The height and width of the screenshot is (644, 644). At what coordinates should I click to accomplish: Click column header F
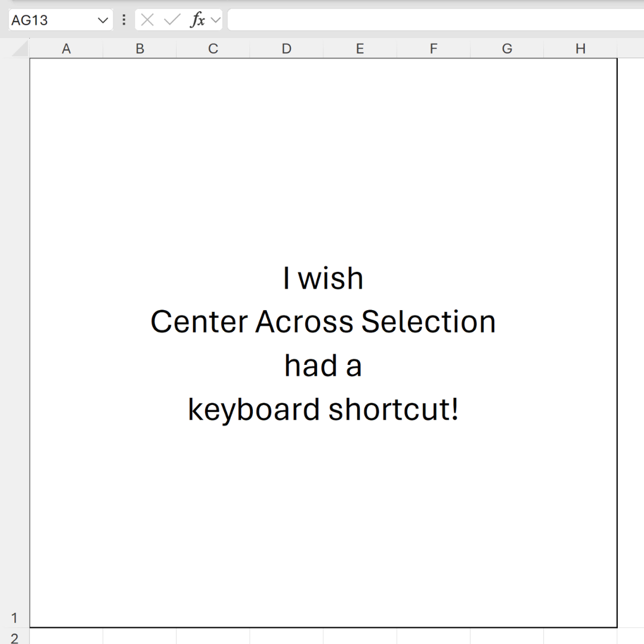(434, 49)
